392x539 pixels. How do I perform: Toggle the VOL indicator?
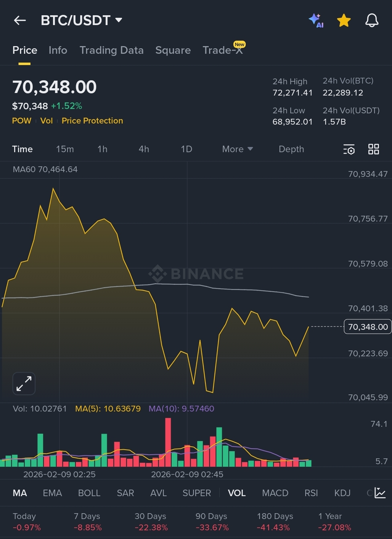point(237,493)
